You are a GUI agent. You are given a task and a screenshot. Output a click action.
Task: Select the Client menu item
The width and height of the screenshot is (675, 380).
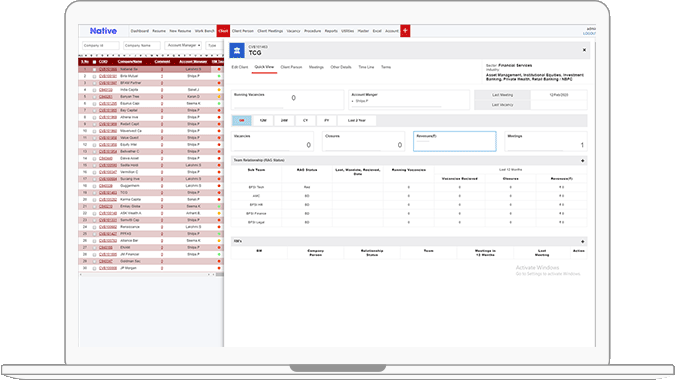point(223,31)
